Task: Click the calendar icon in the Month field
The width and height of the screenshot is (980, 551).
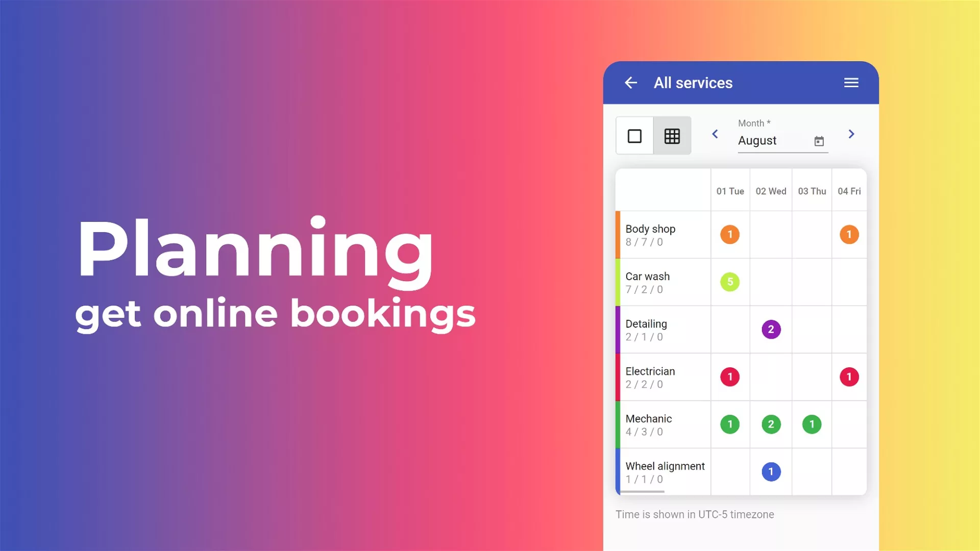Action: 819,141
